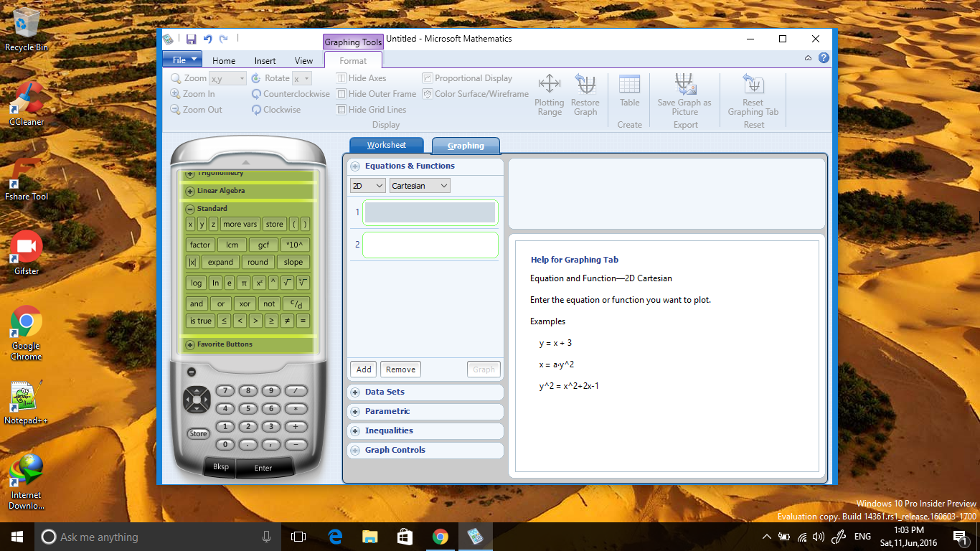Screen dimensions: 980x551
Task: Collapse the Standard calculator group
Action: (191, 209)
